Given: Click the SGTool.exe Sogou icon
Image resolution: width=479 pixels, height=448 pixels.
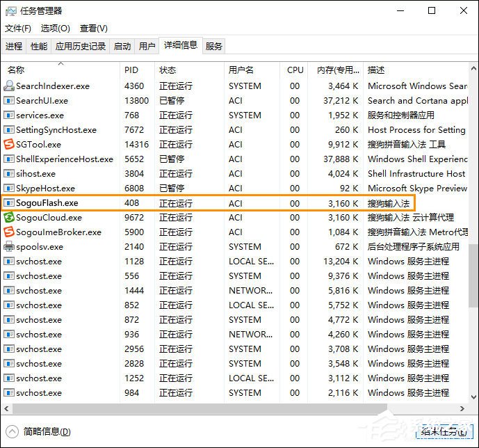Looking at the screenshot, I should pos(9,144).
